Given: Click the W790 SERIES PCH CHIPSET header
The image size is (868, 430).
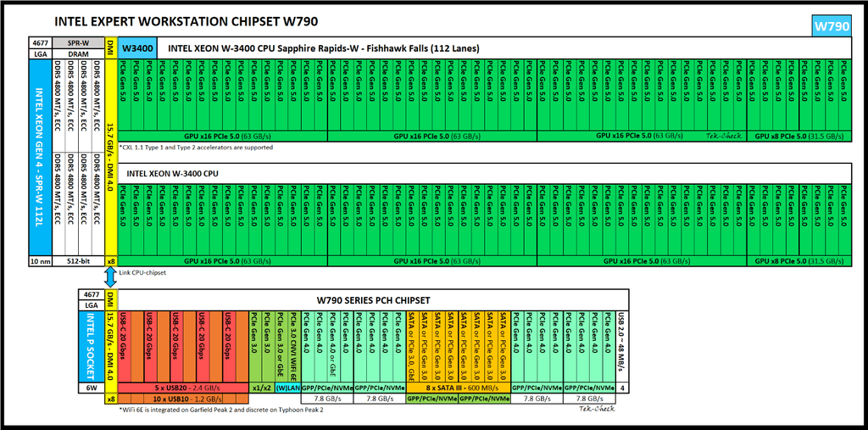Looking at the screenshot, I should point(372,299).
